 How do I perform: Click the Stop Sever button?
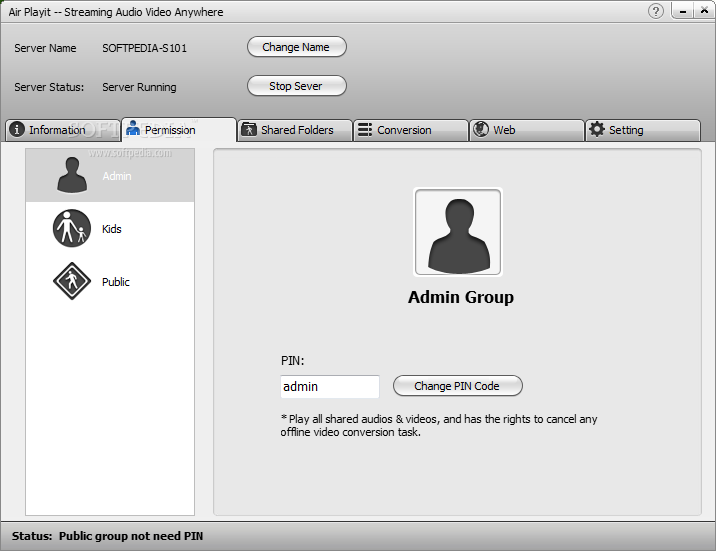297,86
